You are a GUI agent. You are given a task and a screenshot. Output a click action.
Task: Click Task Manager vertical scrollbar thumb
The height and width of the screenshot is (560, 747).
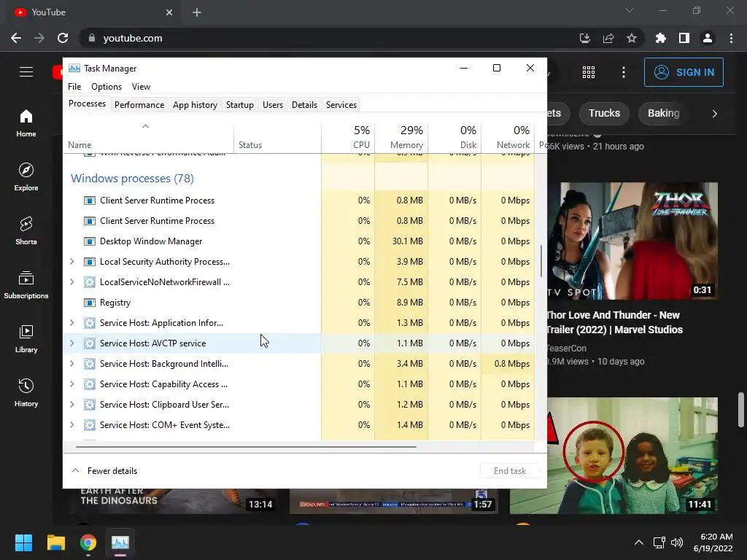[541, 260]
